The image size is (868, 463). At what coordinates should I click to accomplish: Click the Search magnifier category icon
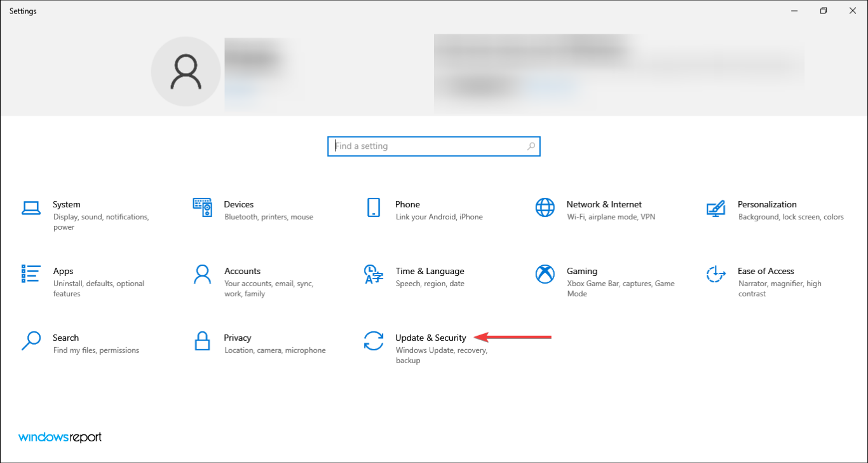(31, 341)
